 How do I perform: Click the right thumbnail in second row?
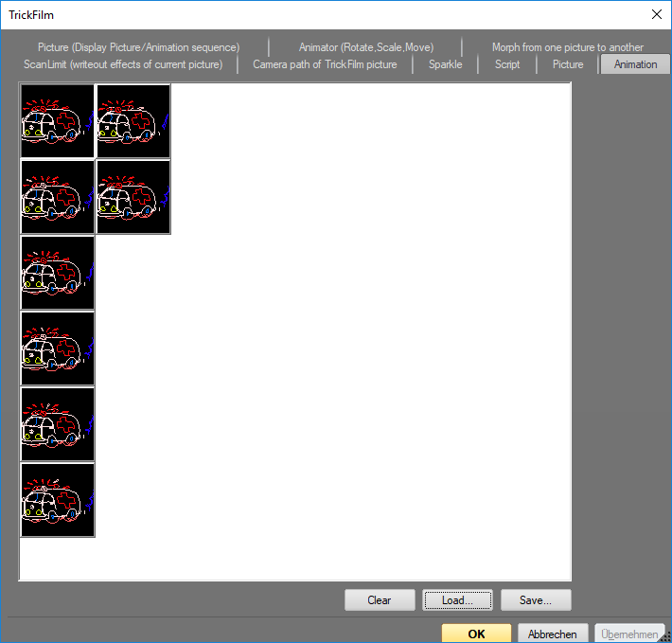[133, 197]
